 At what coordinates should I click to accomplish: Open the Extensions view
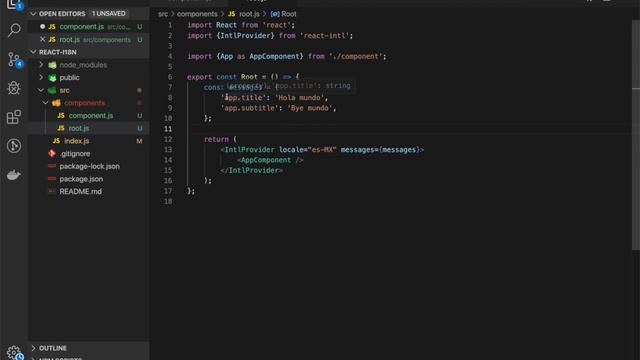point(14,117)
